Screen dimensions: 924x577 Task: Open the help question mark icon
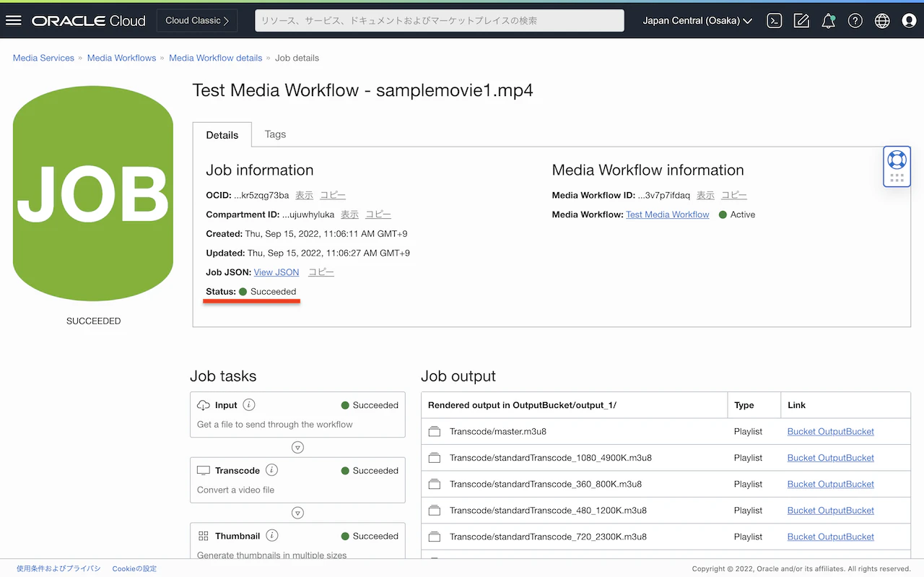(855, 20)
